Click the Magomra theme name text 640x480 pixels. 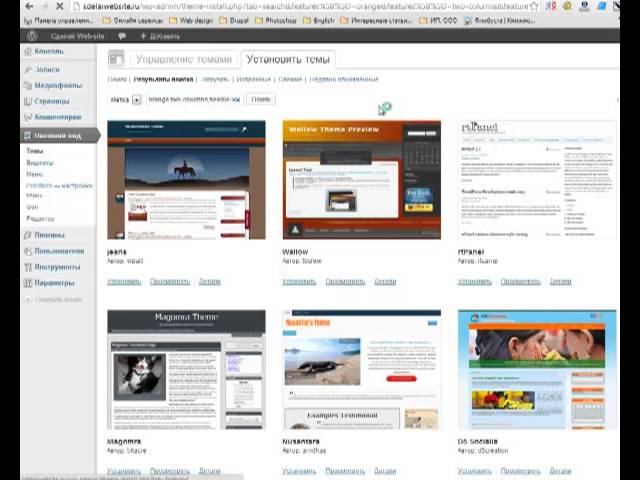tap(124, 441)
